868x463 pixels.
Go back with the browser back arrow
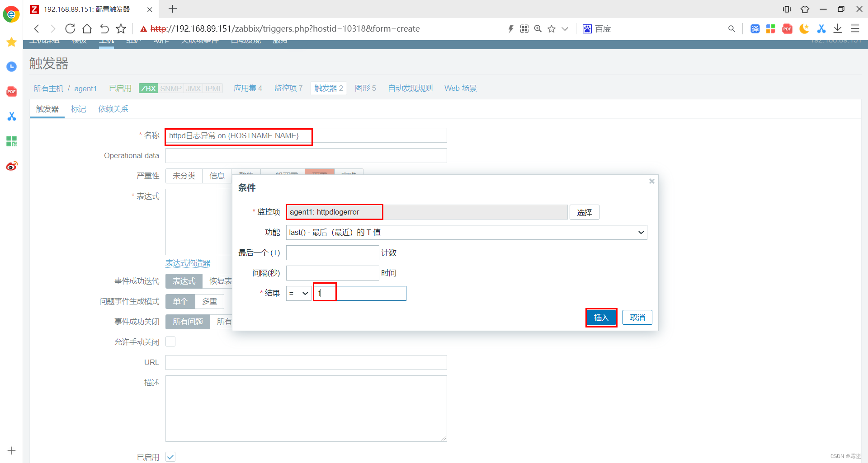[37, 29]
